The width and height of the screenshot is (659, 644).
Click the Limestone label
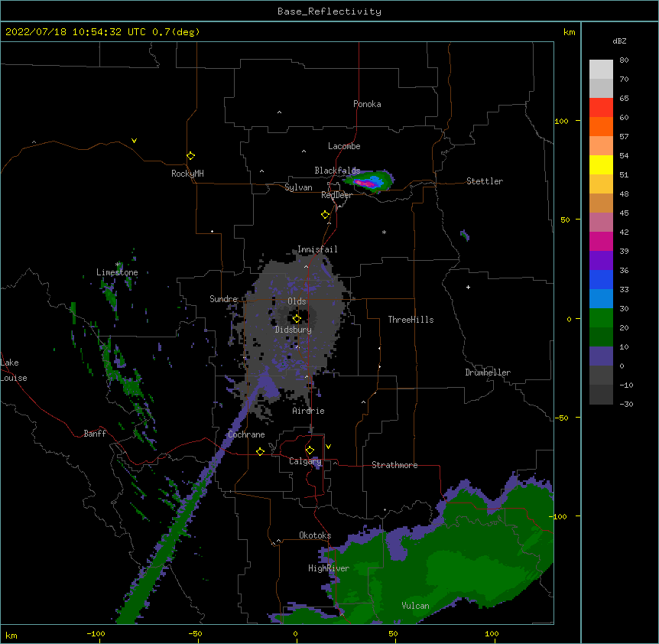click(117, 272)
